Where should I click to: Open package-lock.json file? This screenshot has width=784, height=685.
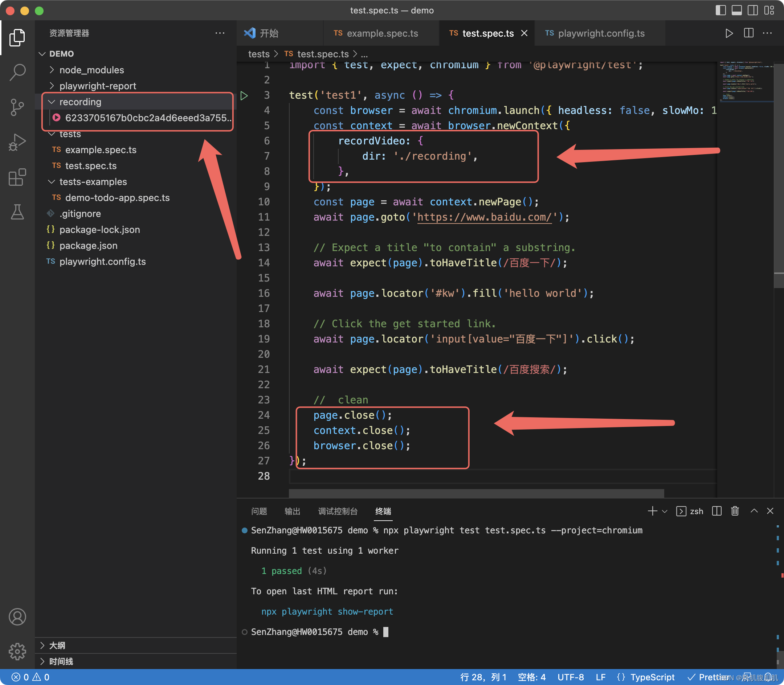(x=136, y=230)
